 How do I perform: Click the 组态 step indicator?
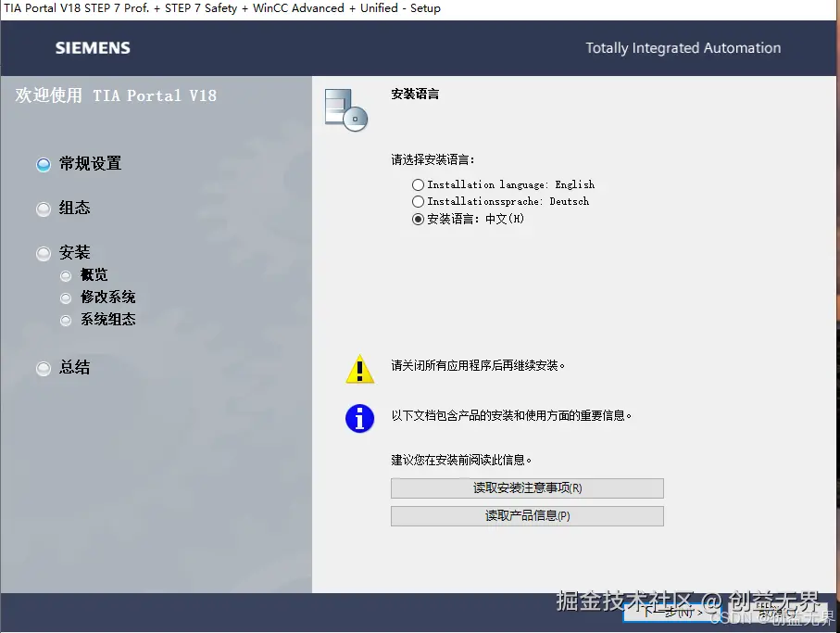44,209
